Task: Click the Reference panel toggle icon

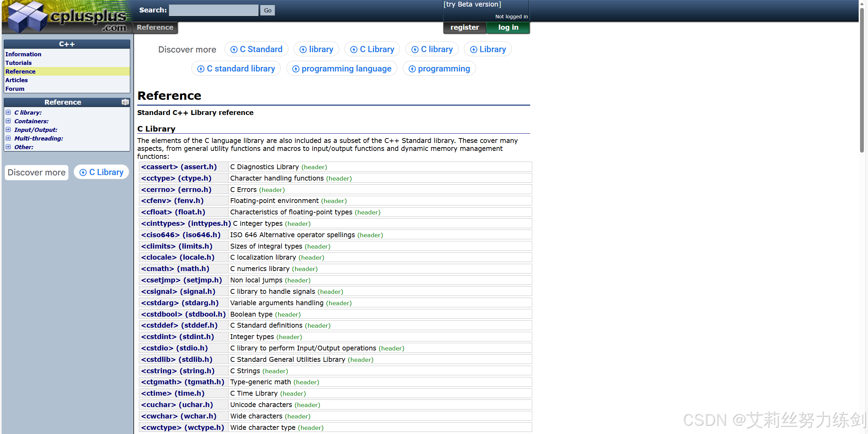Action: (x=125, y=102)
